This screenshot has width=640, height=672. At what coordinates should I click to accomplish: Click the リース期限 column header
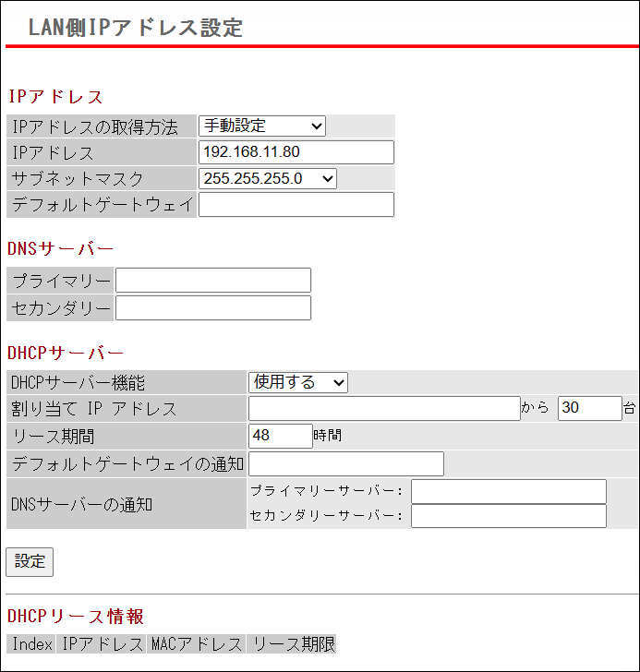(294, 644)
